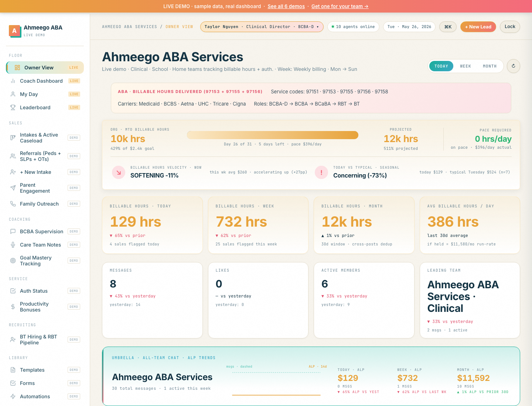Click the date pill Tue May 26, 2026
The image size is (532, 406).
[x=409, y=27]
